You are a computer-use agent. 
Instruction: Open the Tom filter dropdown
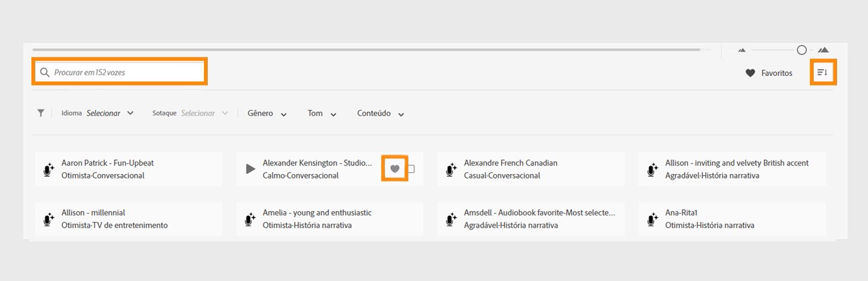[322, 113]
